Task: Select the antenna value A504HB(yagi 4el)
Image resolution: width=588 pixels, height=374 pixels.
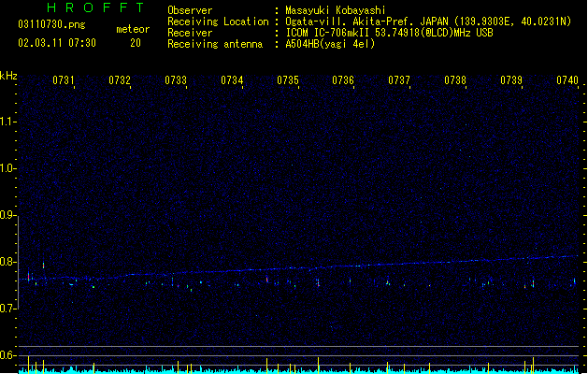Action: (330, 44)
